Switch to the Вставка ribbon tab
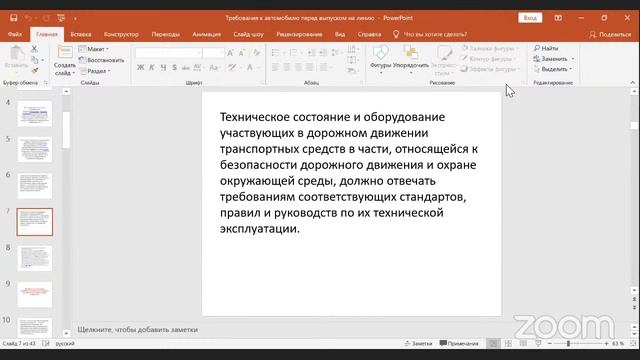 click(81, 34)
